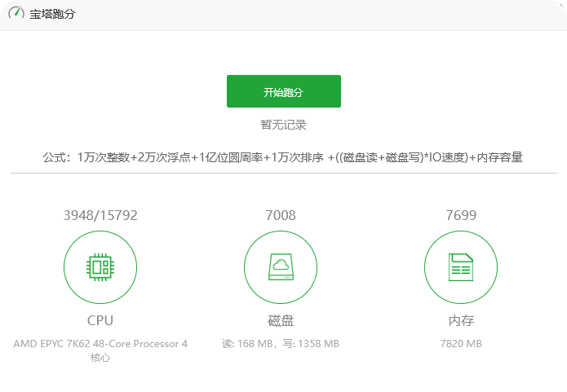
Task: Click the disk read 168 MB write text
Action: pyautogui.click(x=281, y=344)
